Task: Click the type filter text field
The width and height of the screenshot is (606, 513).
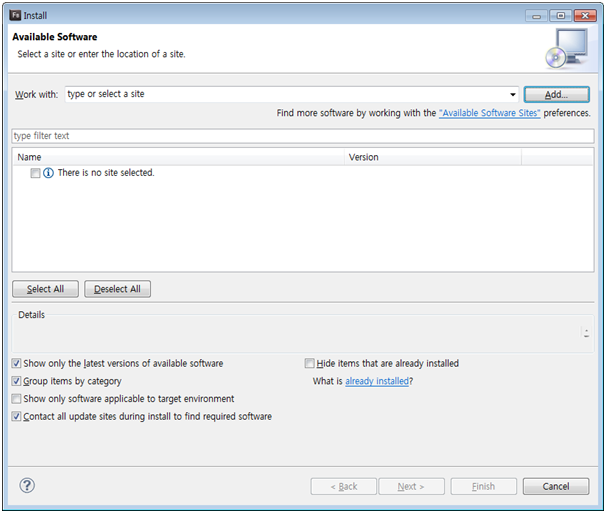Action: point(303,136)
